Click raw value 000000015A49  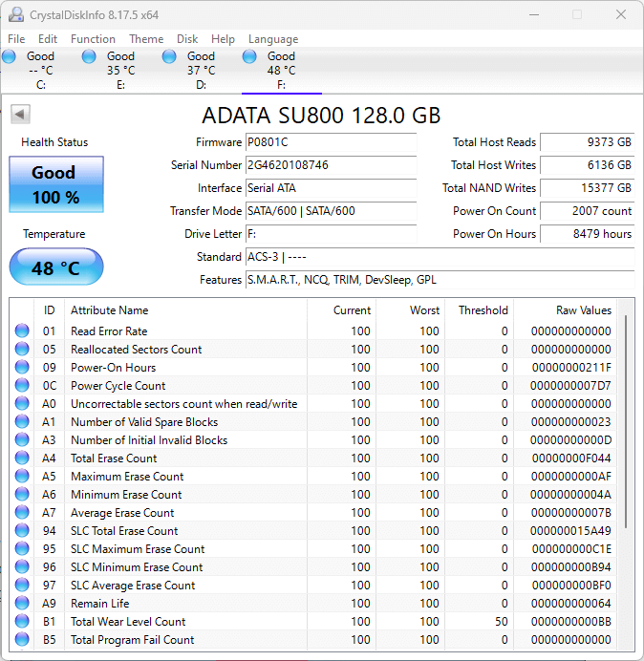[x=570, y=531]
